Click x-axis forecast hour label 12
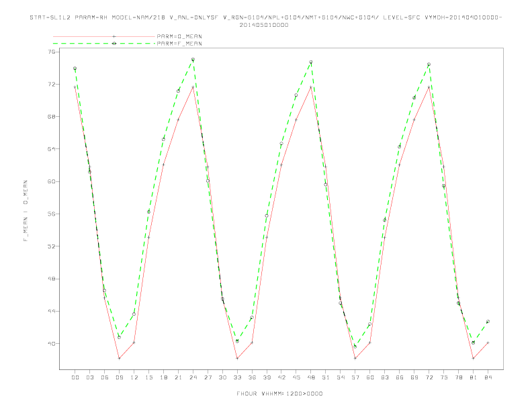 [134, 377]
